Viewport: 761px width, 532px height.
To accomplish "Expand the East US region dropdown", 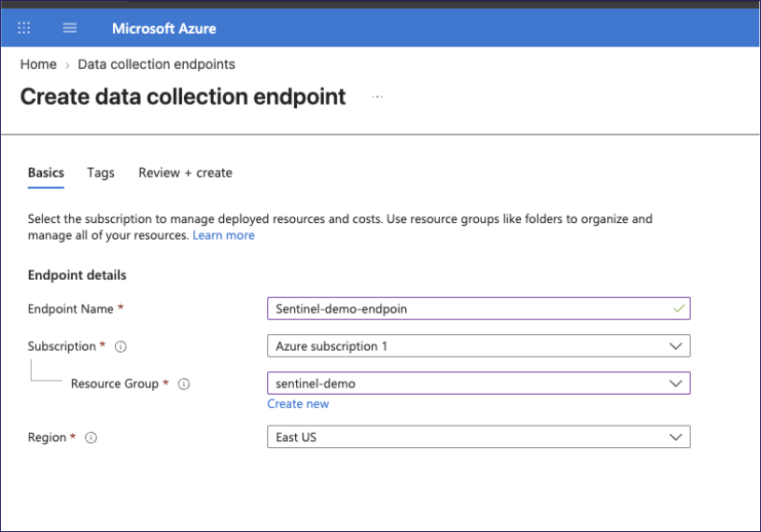I will pyautogui.click(x=478, y=437).
